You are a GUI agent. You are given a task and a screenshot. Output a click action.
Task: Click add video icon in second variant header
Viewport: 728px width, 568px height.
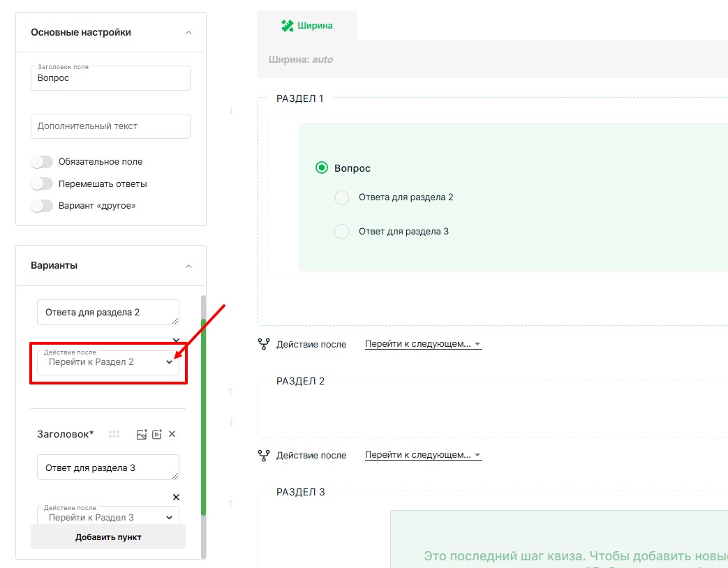point(157,434)
